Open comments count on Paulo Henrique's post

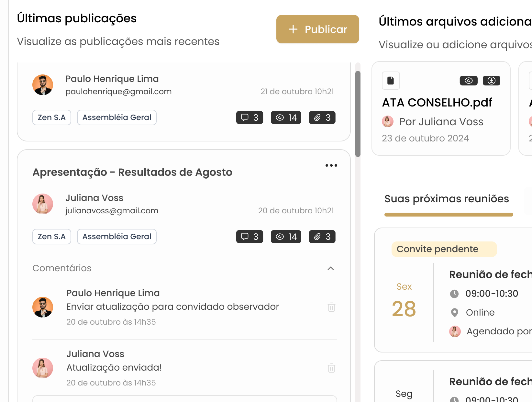(x=249, y=117)
